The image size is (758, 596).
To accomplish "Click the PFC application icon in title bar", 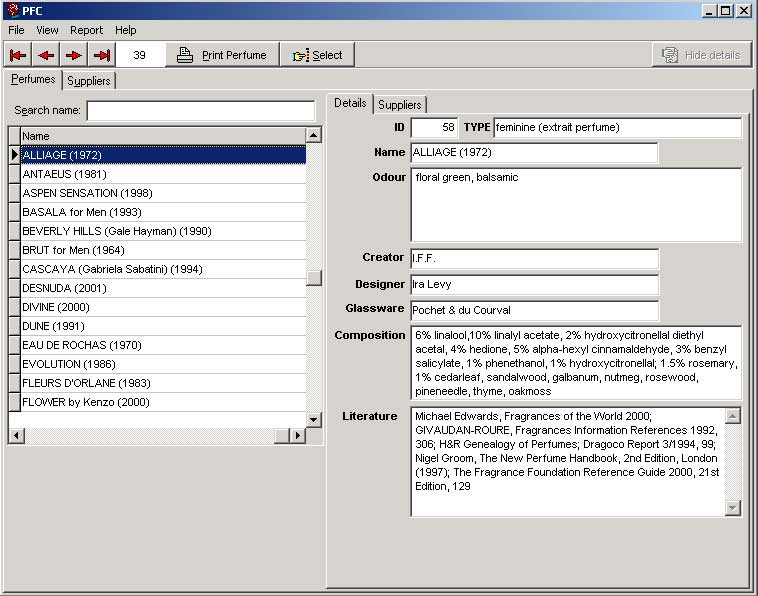I will pos(13,10).
